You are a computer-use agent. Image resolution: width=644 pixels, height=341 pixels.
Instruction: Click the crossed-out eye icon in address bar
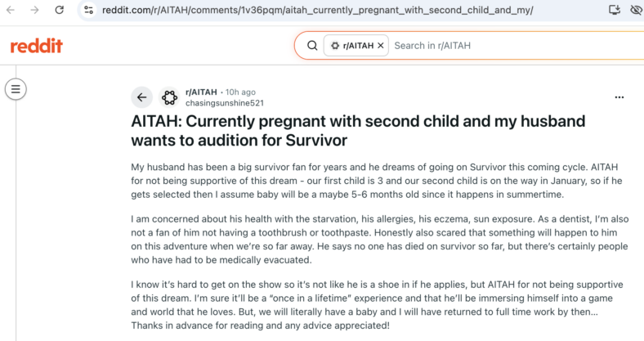click(x=636, y=10)
